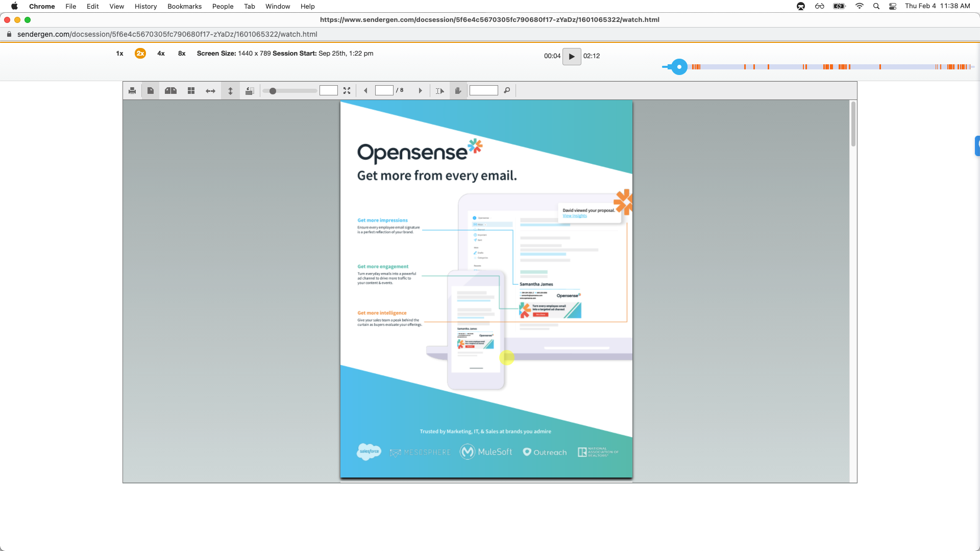Click the document search text field
980x551 pixels.
point(484,91)
